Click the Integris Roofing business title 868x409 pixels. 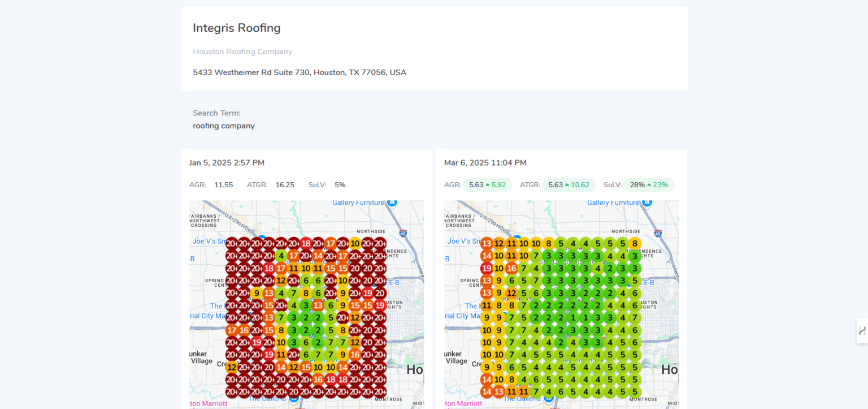tap(236, 28)
